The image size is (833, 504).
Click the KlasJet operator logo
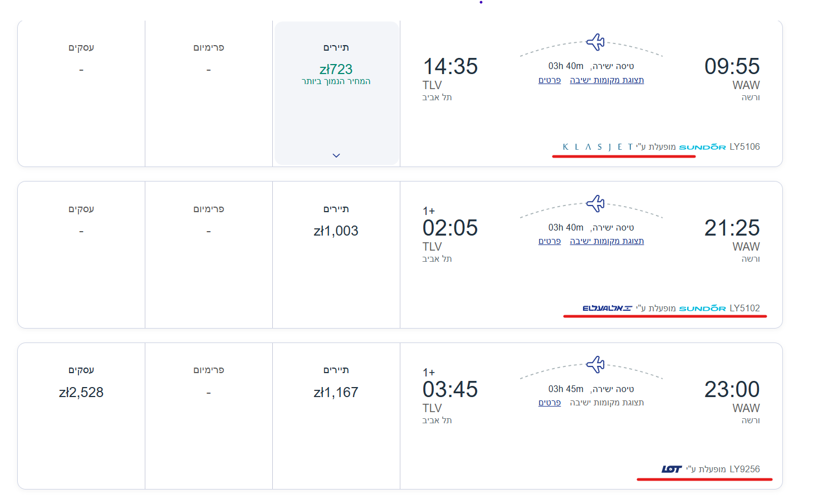pyautogui.click(x=597, y=147)
